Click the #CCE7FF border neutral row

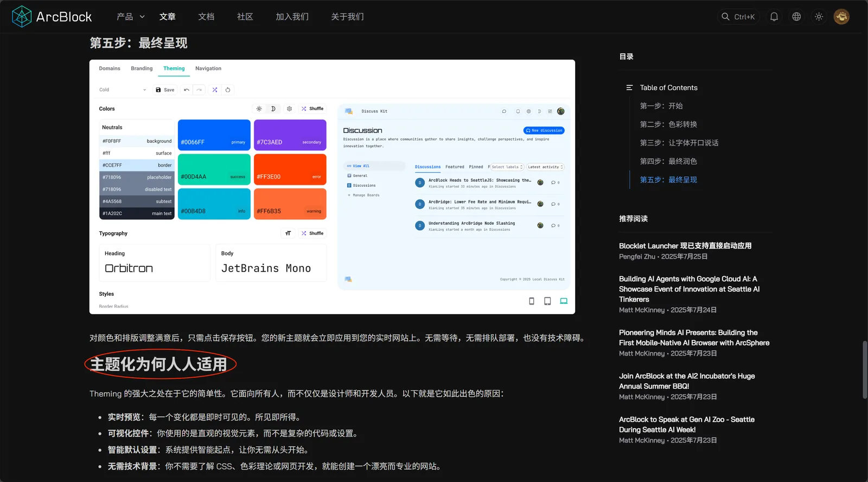[137, 165]
